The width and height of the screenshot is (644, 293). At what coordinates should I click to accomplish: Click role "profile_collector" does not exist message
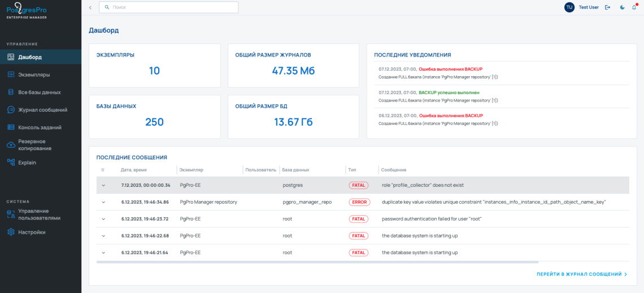point(423,185)
